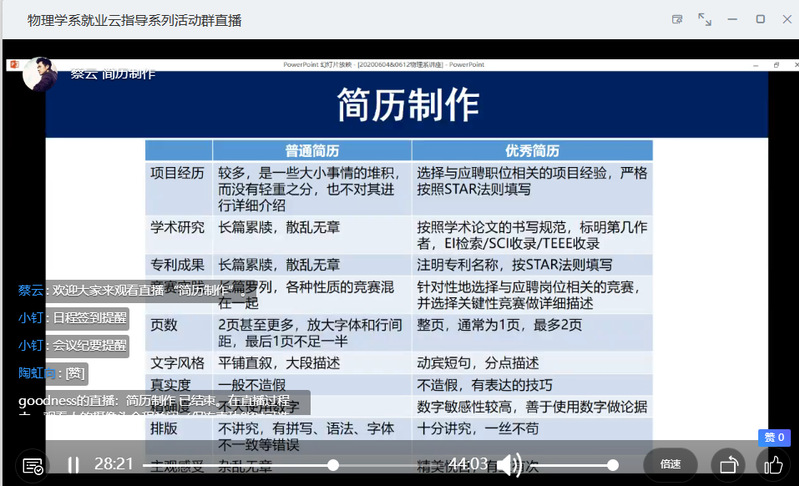Toggle the chat message list icon
Screen dimensions: 799x486
32,465
